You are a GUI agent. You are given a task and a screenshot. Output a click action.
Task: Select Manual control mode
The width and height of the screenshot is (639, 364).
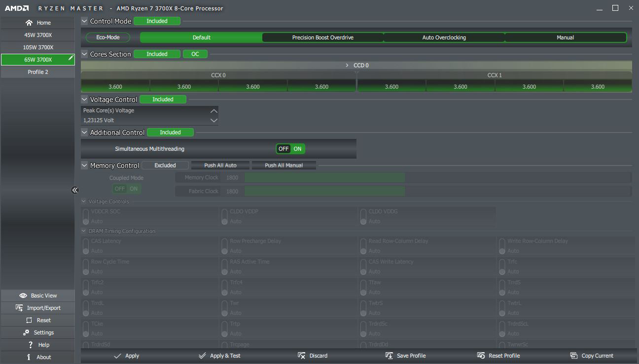point(565,37)
